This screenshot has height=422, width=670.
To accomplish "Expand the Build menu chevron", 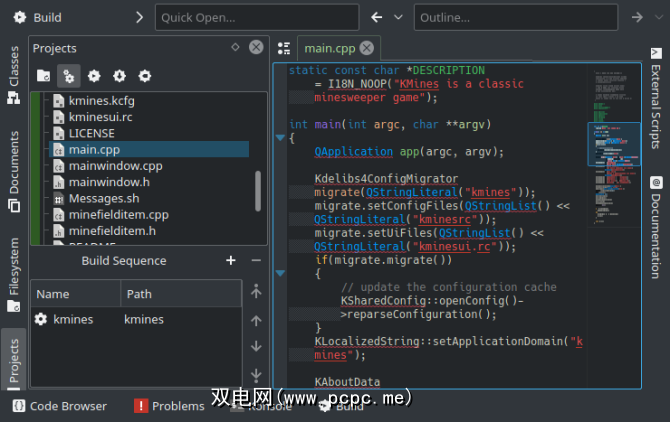I will [x=137, y=17].
